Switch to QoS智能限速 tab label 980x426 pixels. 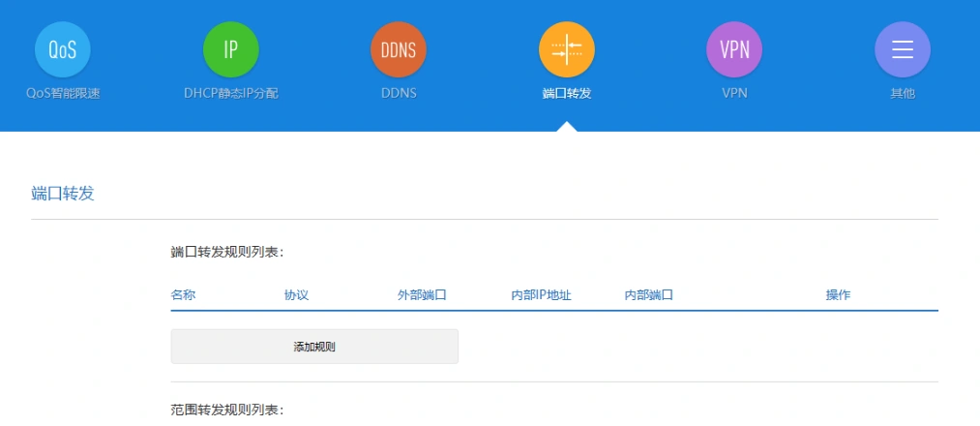(x=63, y=94)
